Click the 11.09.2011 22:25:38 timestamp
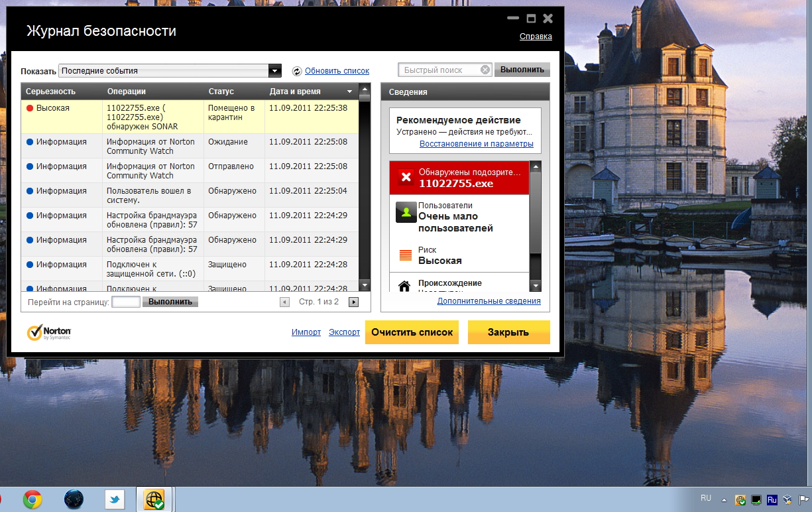The image size is (812, 512). (x=308, y=108)
